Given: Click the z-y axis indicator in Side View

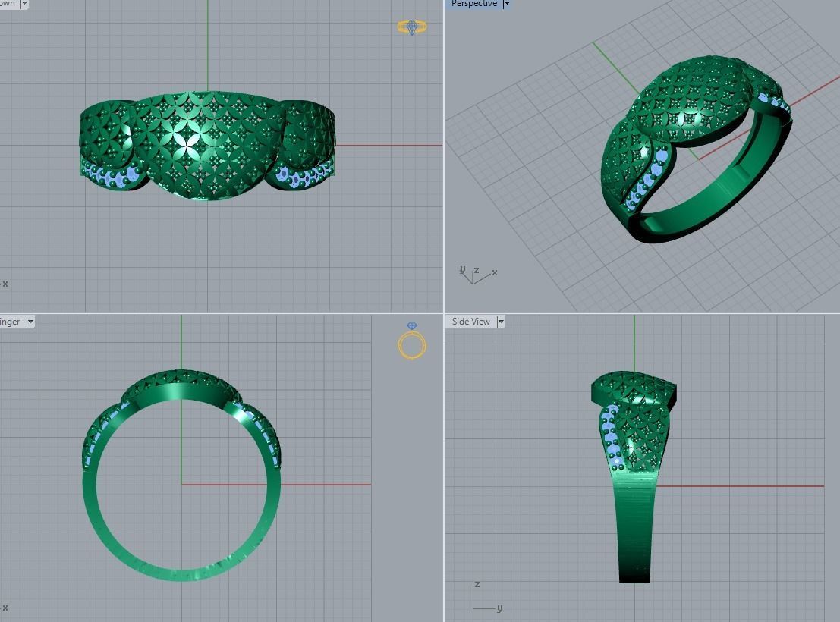Looking at the screenshot, I should click(487, 596).
